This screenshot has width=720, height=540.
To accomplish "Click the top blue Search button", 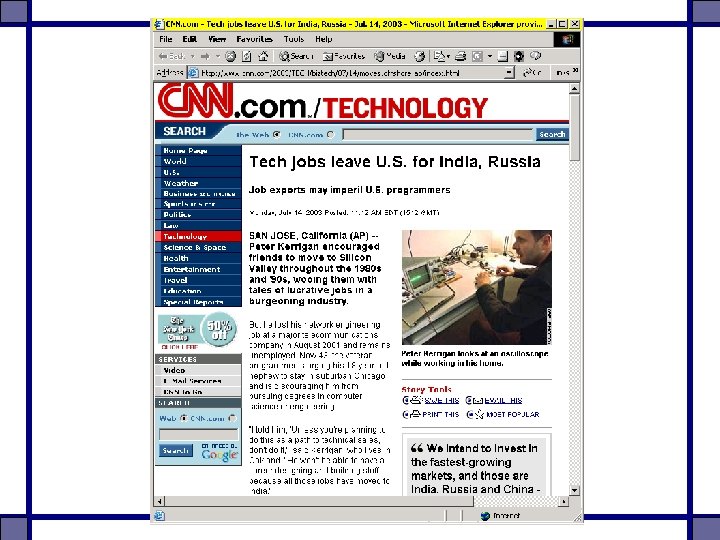I will click(x=552, y=135).
